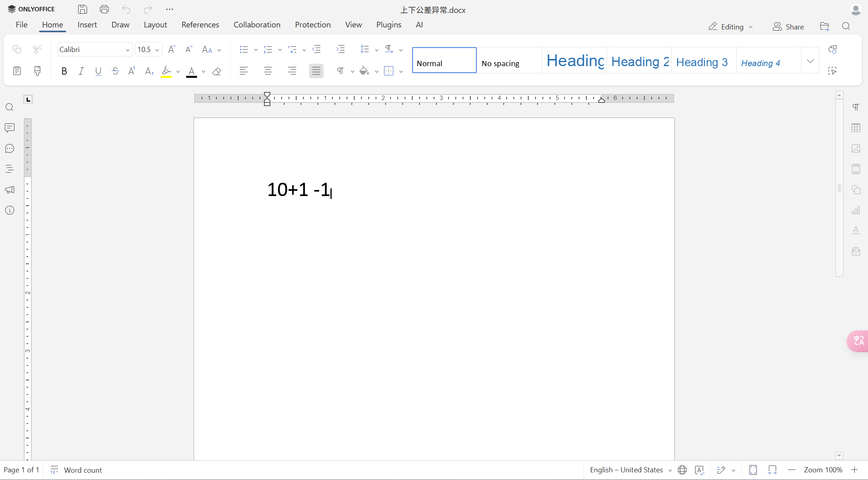Screen dimensions: 868x480
Task: Click Word count in status bar
Action: pyautogui.click(x=83, y=470)
